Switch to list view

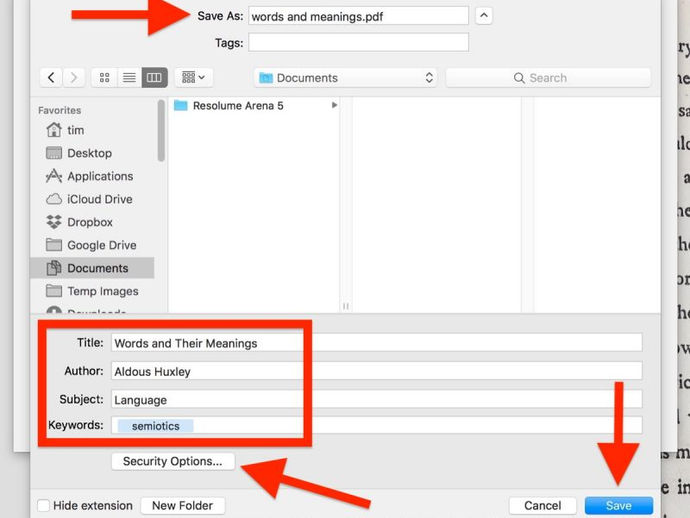point(129,78)
